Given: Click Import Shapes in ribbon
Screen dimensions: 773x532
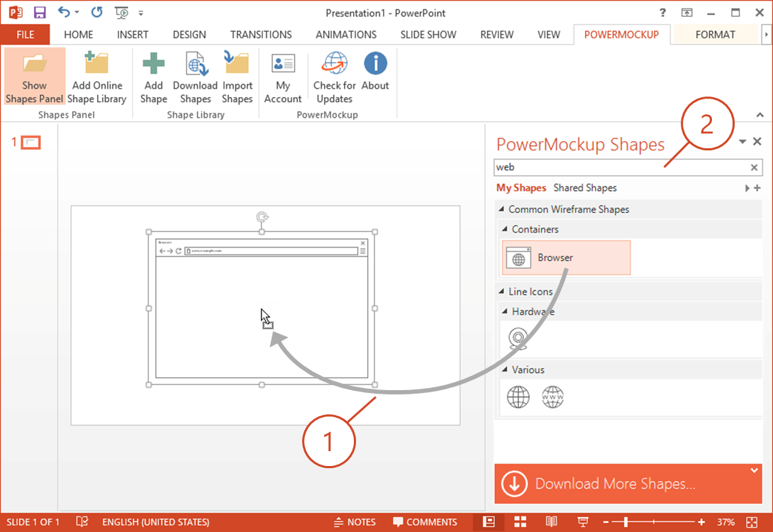Looking at the screenshot, I should pos(237,77).
